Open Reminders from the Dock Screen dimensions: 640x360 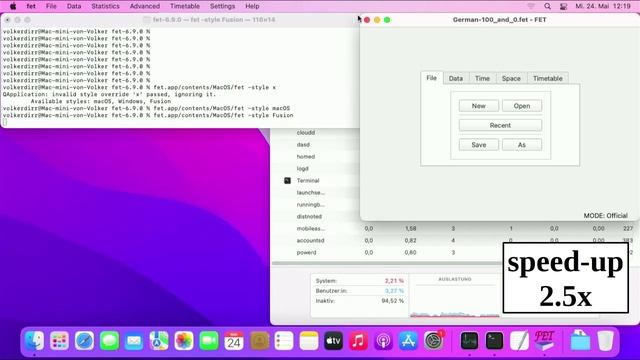tap(284, 340)
